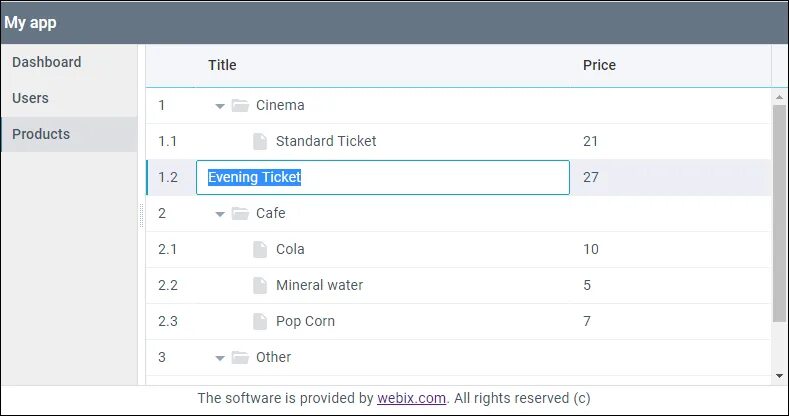Collapse the Cafe branch arrow
The width and height of the screenshot is (789, 416).
coord(220,214)
